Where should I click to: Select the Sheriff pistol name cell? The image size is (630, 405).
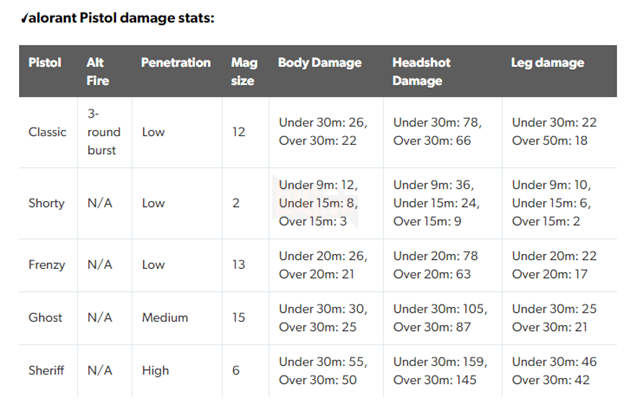[46, 370]
